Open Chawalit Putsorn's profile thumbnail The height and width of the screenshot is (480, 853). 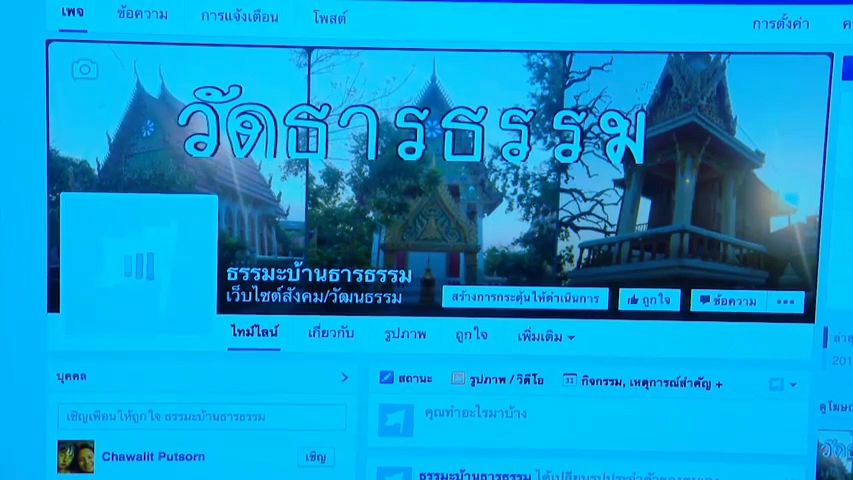(x=76, y=457)
